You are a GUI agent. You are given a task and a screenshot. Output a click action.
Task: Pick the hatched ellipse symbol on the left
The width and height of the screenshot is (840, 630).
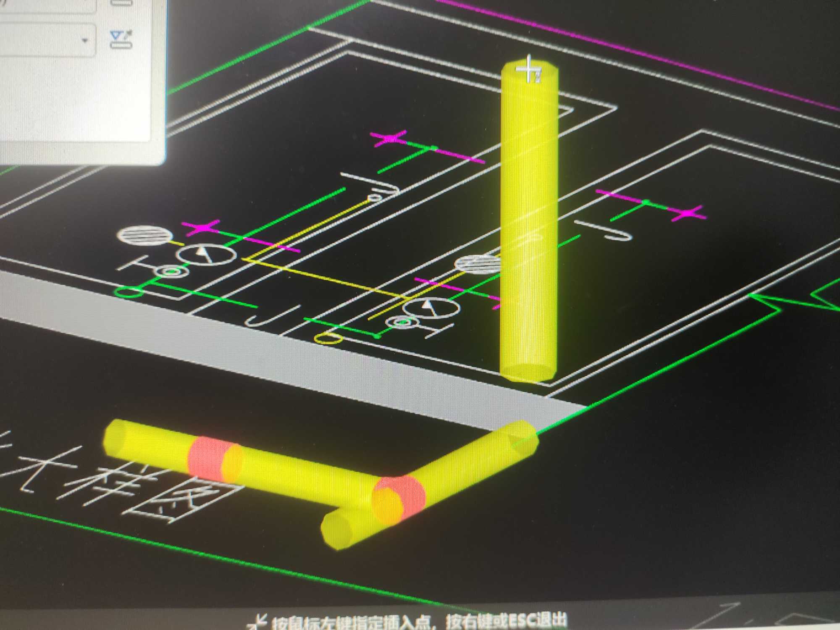click(x=145, y=235)
